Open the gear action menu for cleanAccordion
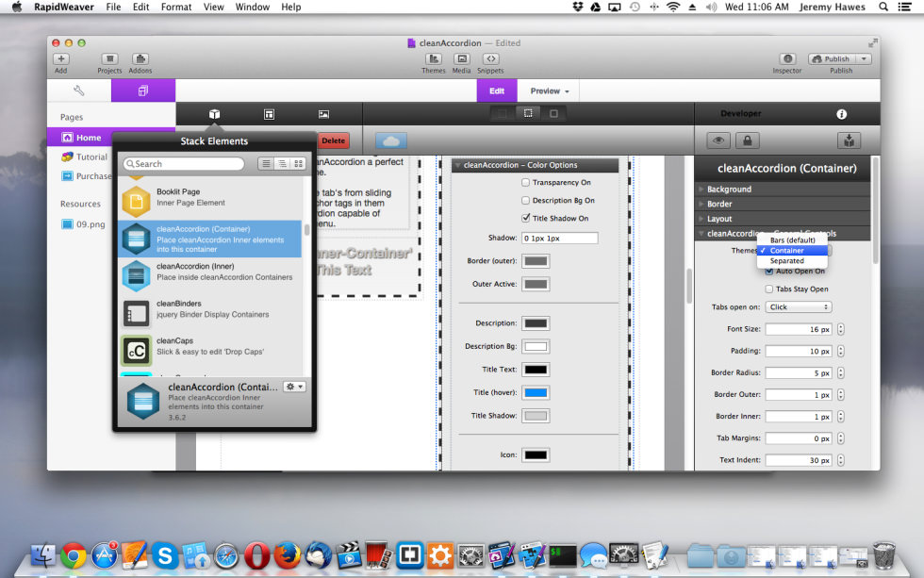Image resolution: width=924 pixels, height=578 pixels. click(294, 388)
